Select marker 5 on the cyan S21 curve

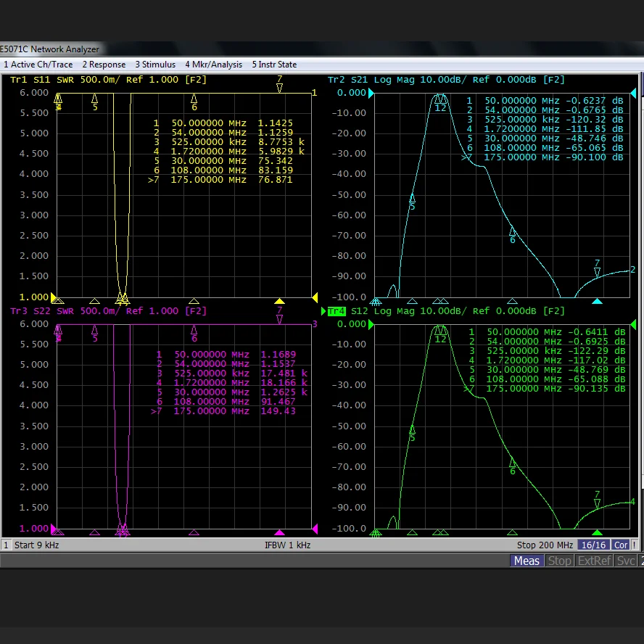pyautogui.click(x=412, y=198)
